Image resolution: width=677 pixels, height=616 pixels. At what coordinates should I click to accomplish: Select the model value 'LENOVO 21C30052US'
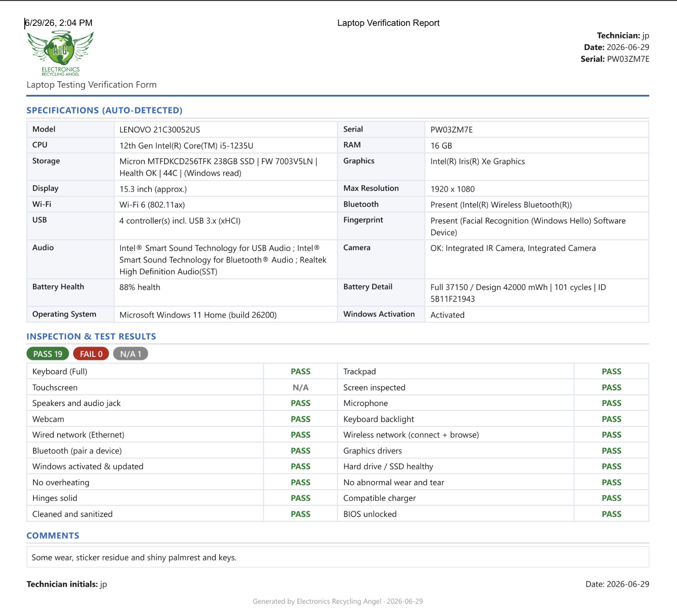click(160, 130)
